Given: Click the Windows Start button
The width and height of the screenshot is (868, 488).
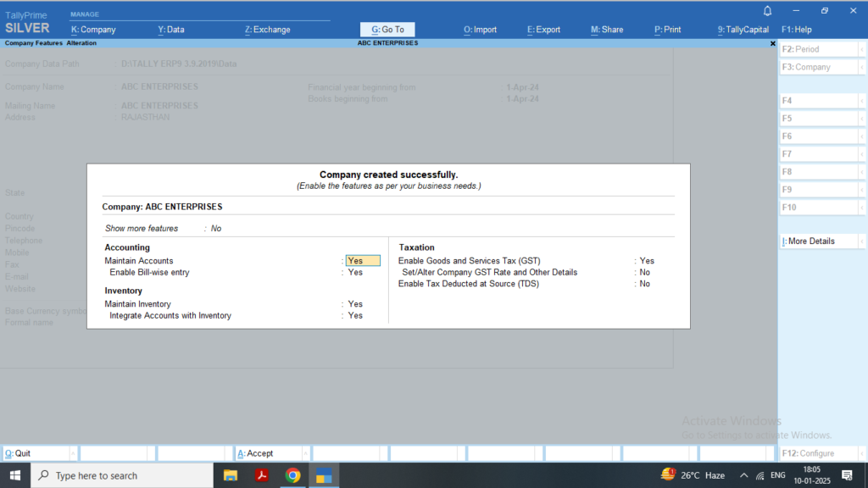Looking at the screenshot, I should 15,475.
